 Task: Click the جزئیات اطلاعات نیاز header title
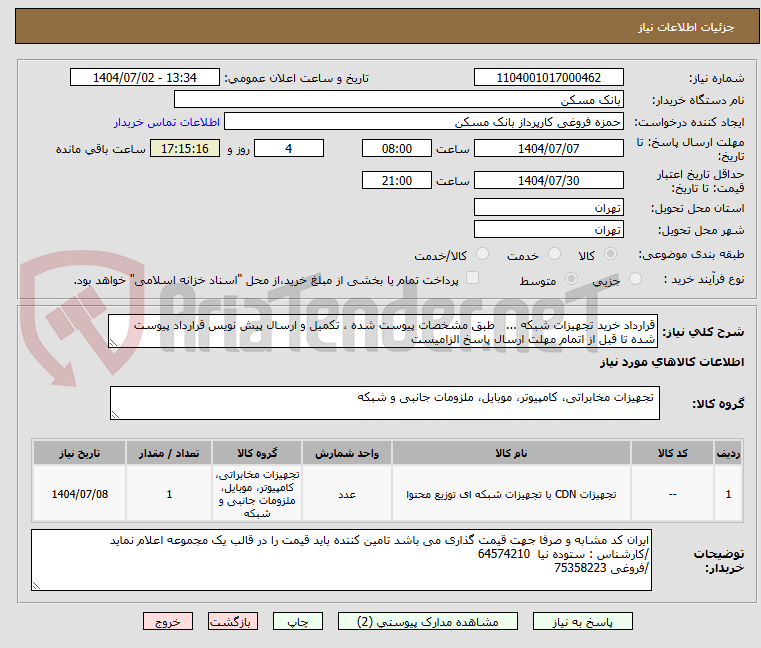coord(686,27)
